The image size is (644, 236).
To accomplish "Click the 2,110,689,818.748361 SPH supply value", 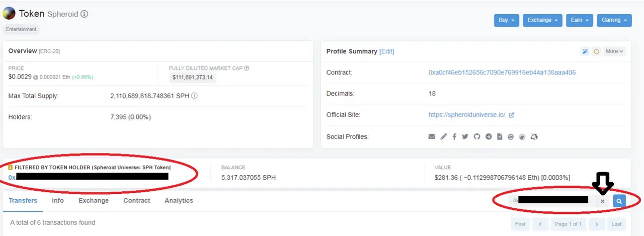I will [149, 96].
